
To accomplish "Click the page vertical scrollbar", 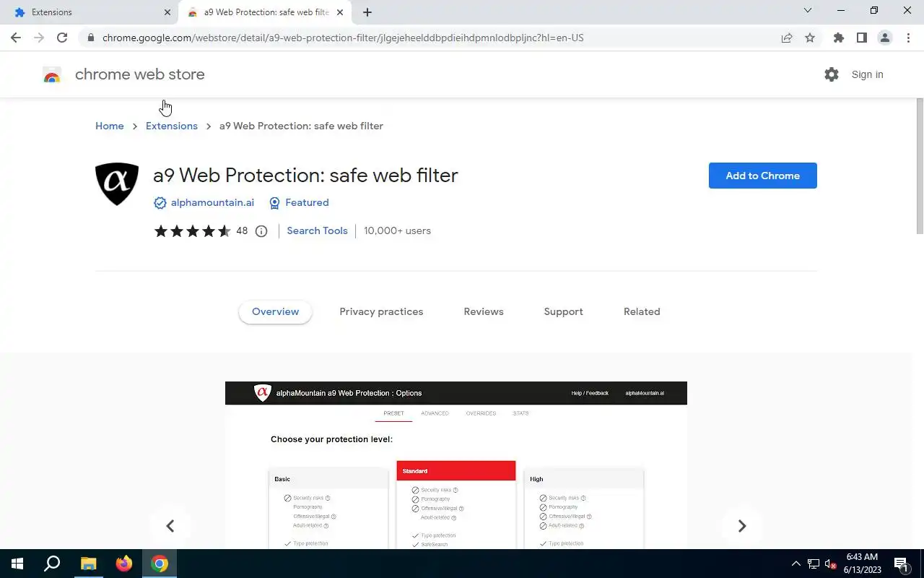I will 919,166.
